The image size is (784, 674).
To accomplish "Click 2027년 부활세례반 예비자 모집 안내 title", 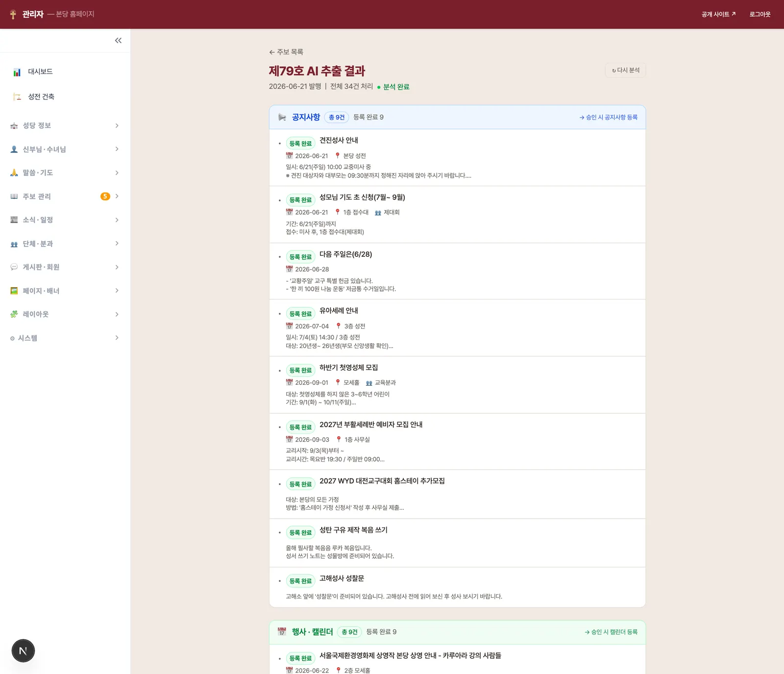I will [371, 424].
